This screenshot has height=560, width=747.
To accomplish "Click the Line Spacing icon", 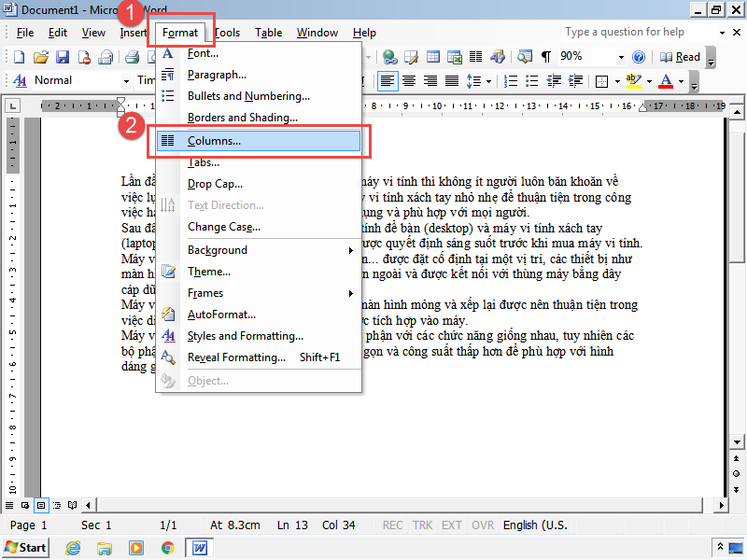I will pyautogui.click(x=473, y=81).
